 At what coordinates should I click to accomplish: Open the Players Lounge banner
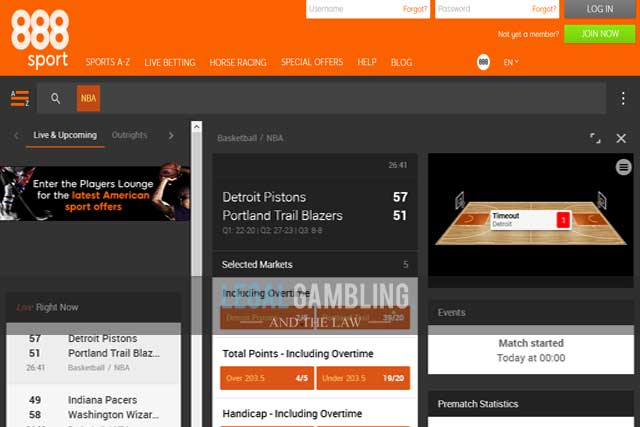(x=95, y=193)
